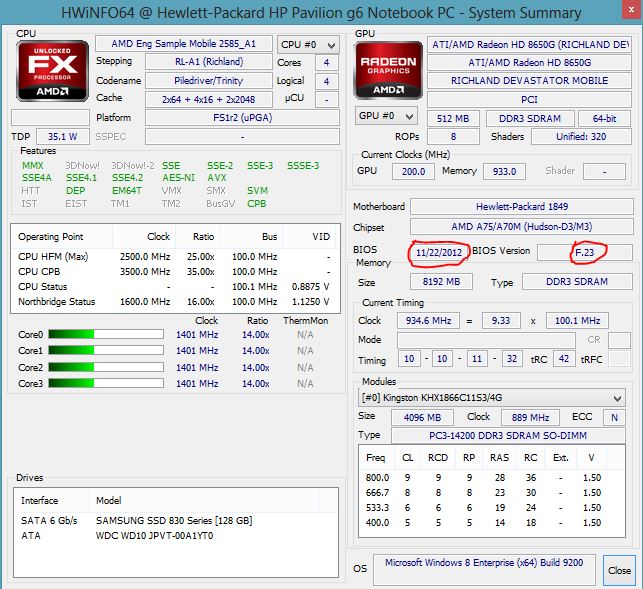643x589 pixels.
Task: Select the 533.3 frequency timing row
Action: [492, 507]
